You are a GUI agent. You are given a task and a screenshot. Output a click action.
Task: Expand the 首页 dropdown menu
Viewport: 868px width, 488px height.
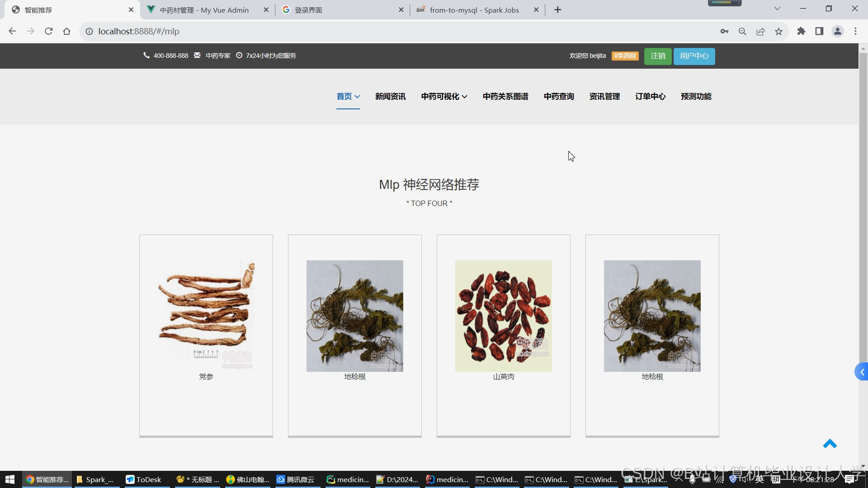348,97
